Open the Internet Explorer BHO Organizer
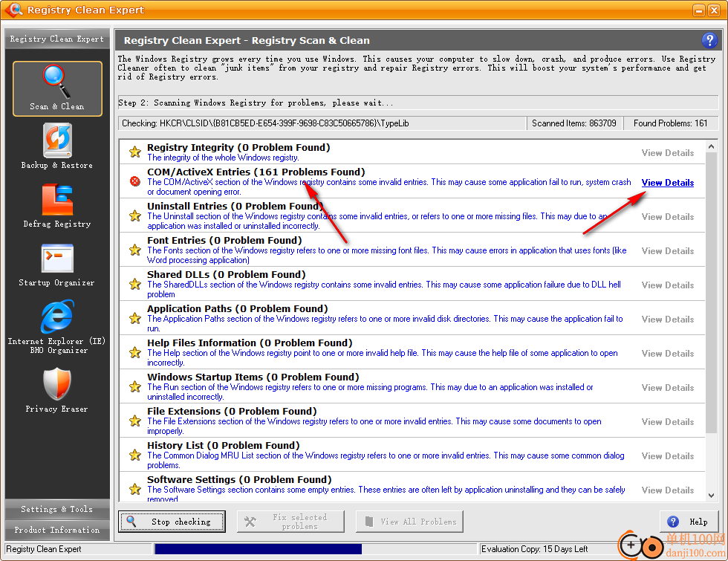 tap(58, 327)
